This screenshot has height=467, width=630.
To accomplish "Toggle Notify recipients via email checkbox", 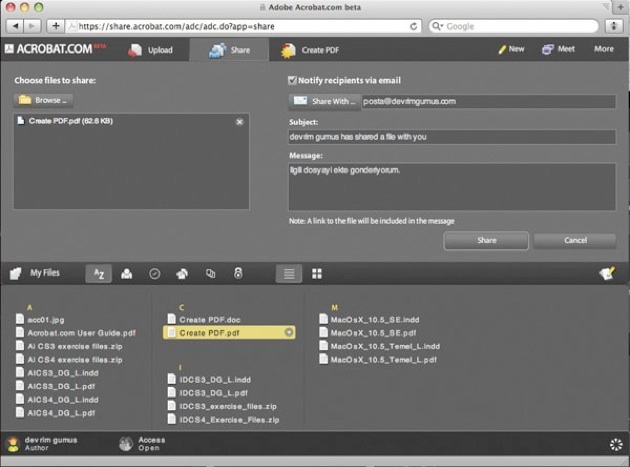I will [x=292, y=80].
